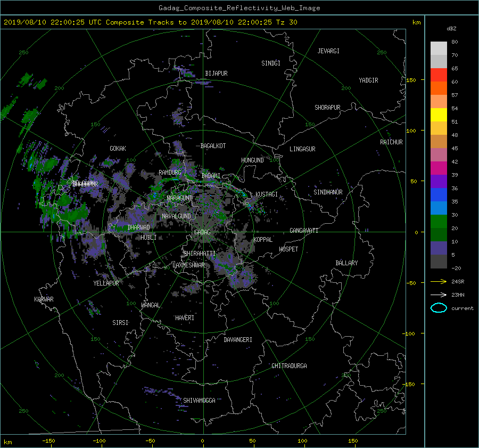479x448 pixels.
Task: Click the HUNGUND city label
Action: (252, 160)
